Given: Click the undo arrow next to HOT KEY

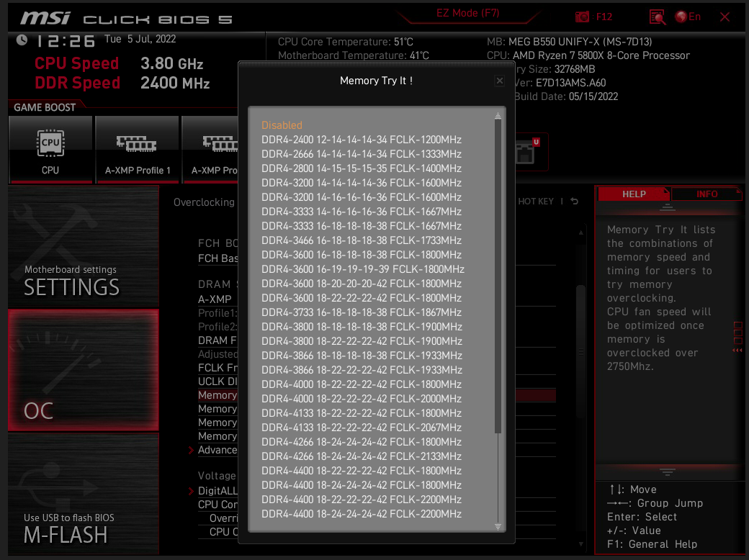Looking at the screenshot, I should click(575, 202).
